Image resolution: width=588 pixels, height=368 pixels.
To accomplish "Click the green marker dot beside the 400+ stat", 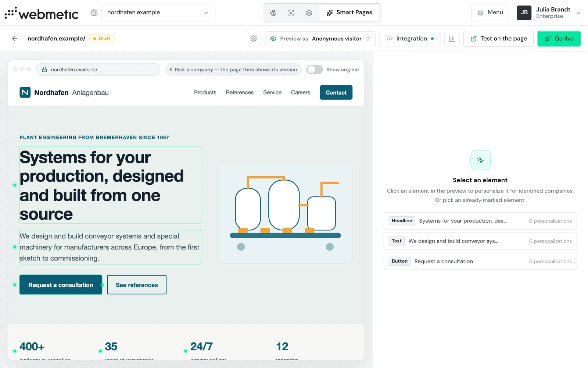I will pos(15,351).
